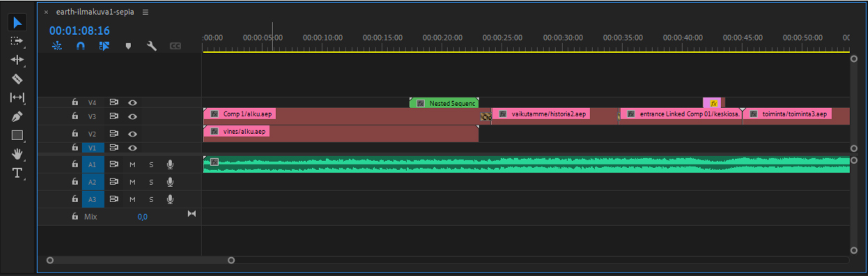
Task: Select the Slip tool
Action: click(17, 98)
